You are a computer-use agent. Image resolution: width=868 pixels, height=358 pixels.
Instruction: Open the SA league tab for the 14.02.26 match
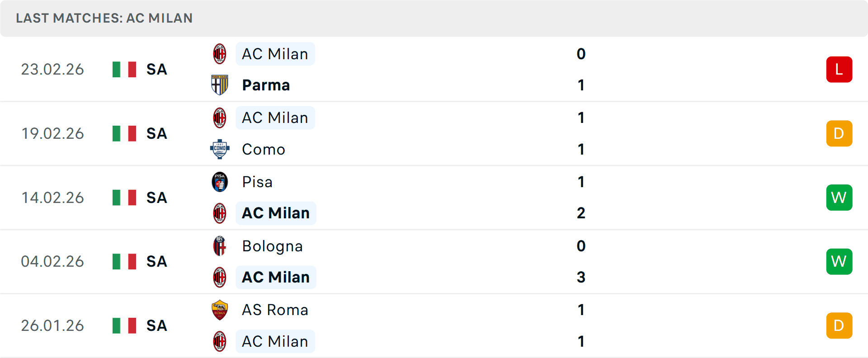(156, 198)
